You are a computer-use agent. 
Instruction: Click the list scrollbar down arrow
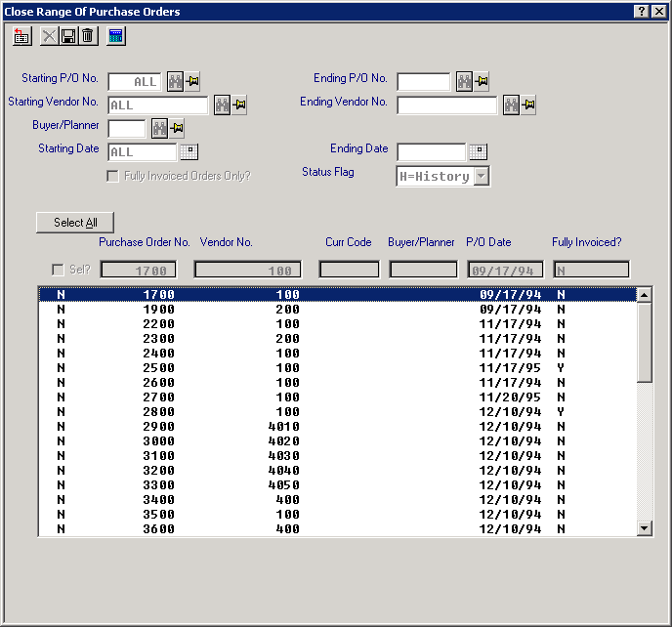click(x=644, y=528)
